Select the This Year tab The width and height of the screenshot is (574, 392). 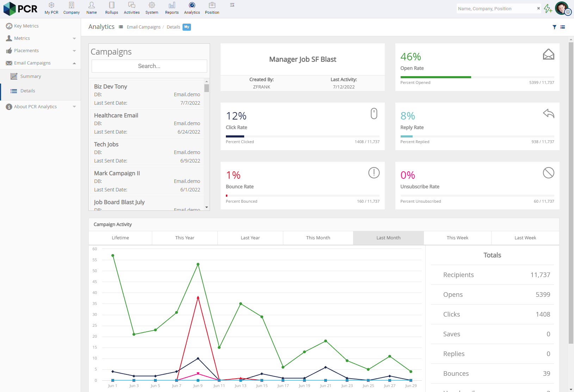[185, 238]
